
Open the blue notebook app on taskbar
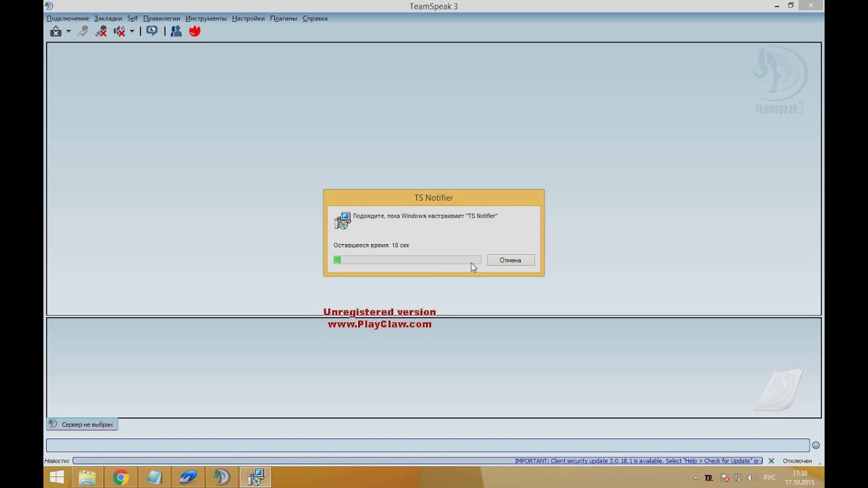[x=154, y=478]
